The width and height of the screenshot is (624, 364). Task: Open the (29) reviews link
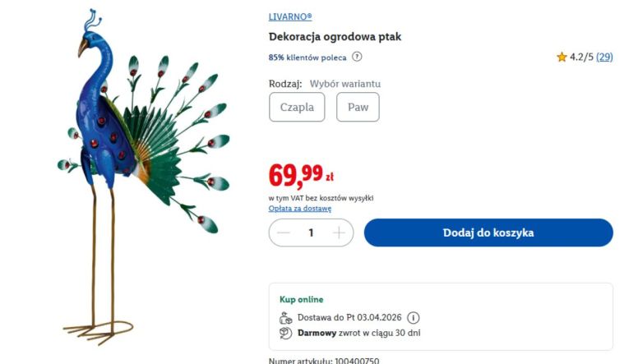(x=604, y=57)
